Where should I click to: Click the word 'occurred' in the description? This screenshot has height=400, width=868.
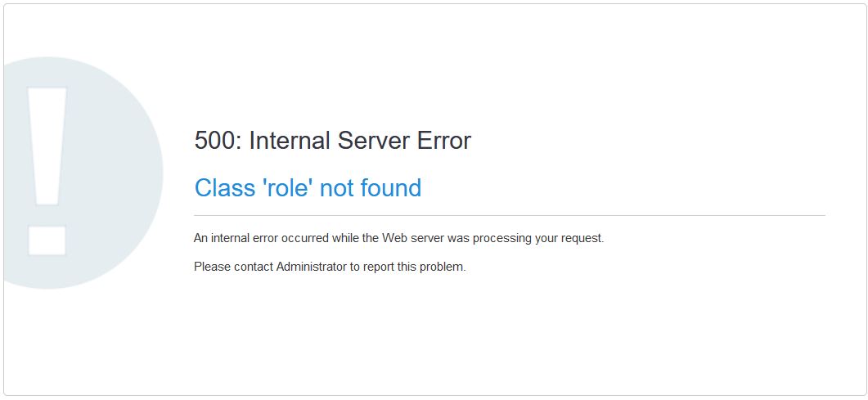click(304, 239)
